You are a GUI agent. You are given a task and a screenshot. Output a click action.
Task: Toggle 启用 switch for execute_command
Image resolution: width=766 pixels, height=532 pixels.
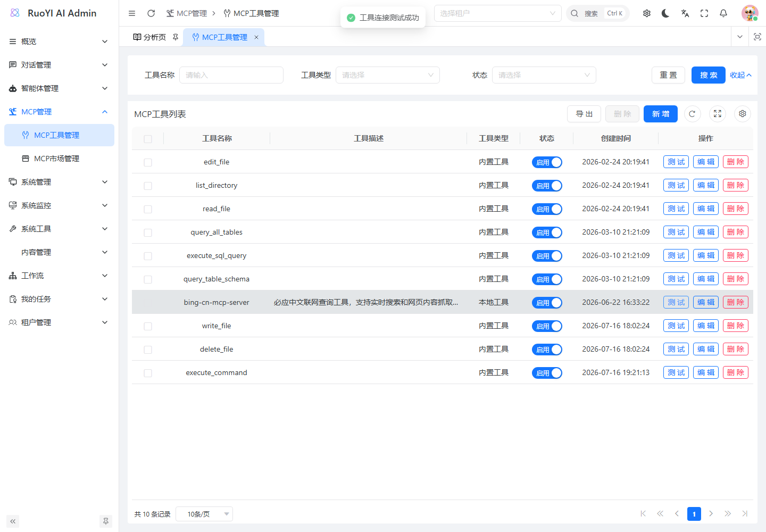(x=547, y=373)
